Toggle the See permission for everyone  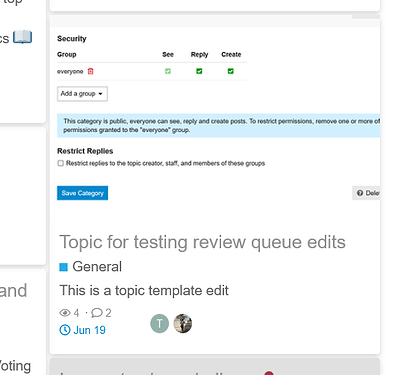[x=168, y=71]
